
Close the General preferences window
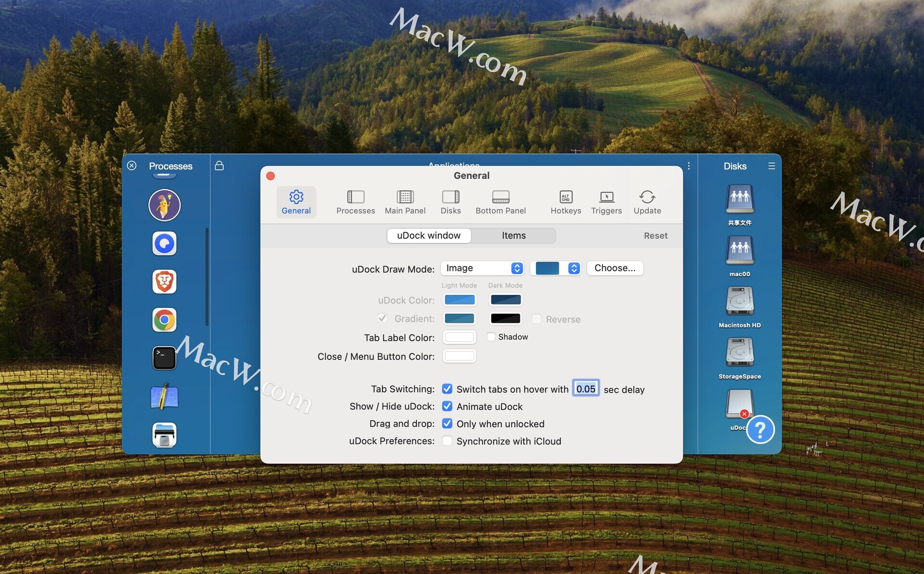point(270,176)
